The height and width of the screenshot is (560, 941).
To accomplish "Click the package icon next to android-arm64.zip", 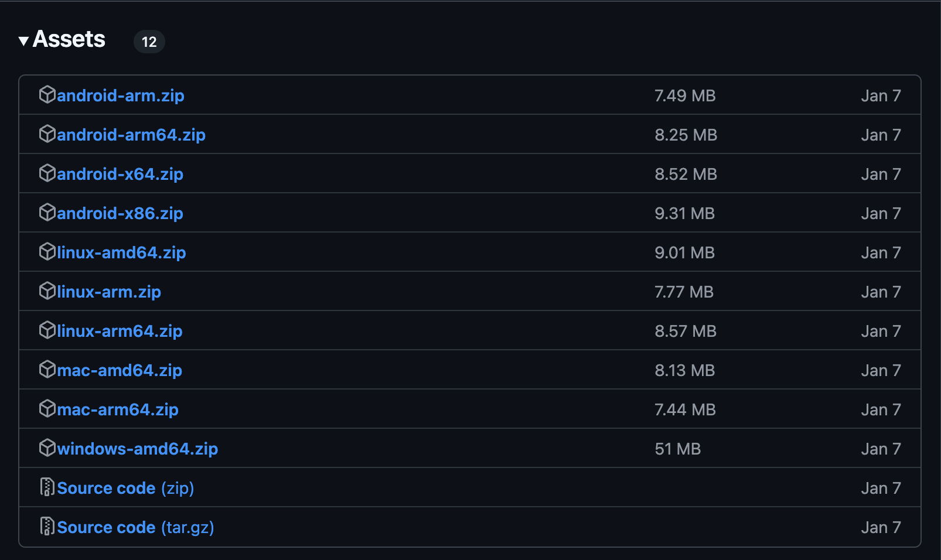I will [47, 134].
